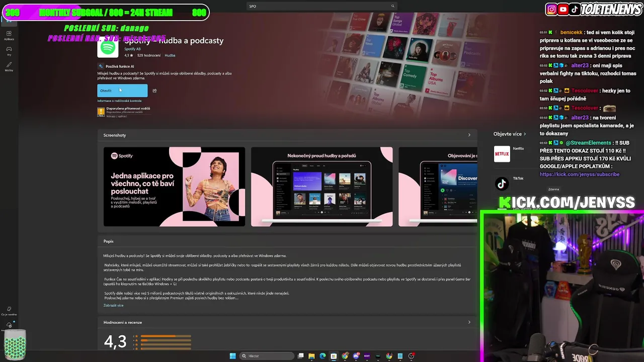Click the 529 hodnocení ratings count
Viewport: 644px width, 362px height.
tap(149, 55)
